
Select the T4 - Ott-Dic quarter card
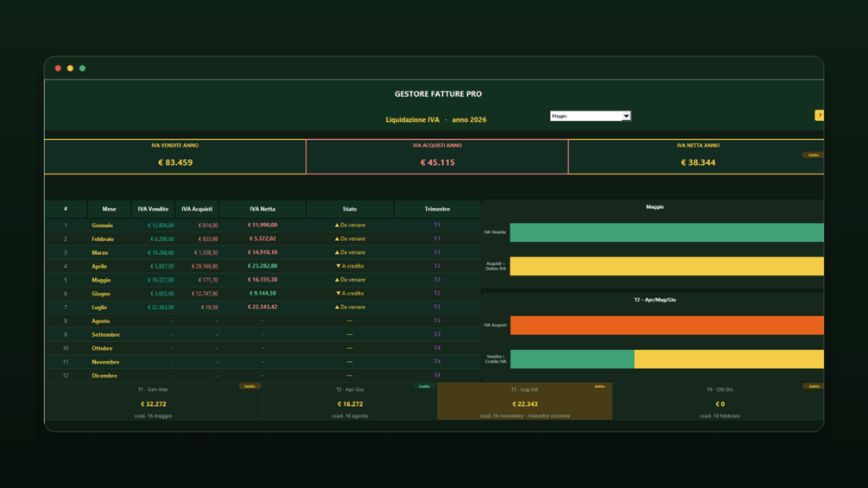tap(718, 401)
